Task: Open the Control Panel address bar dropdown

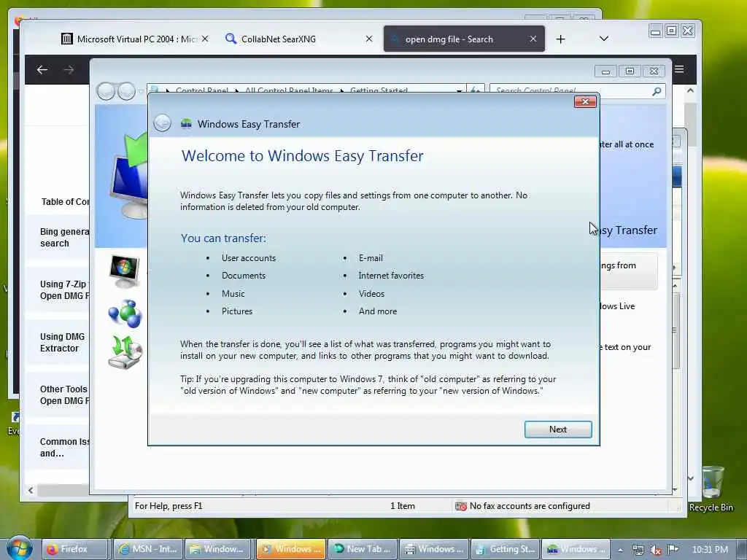Action: coord(460,90)
